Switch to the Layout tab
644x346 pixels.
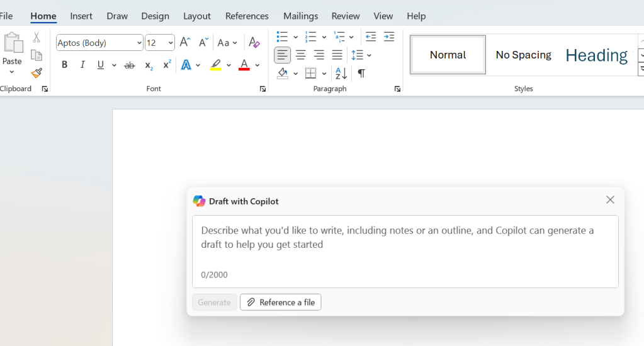[197, 16]
